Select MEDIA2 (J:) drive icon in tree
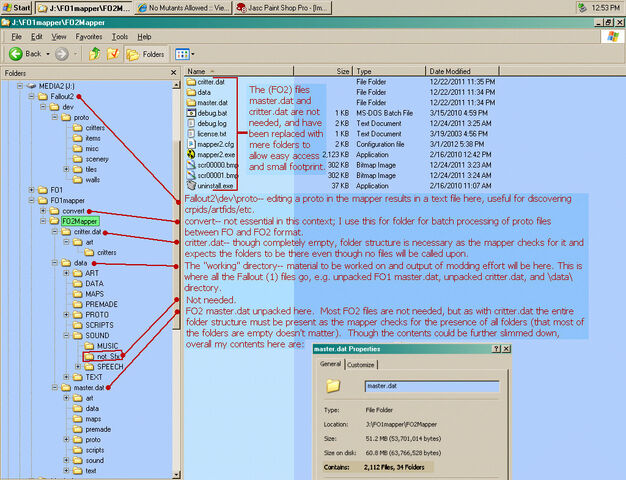 [32, 86]
